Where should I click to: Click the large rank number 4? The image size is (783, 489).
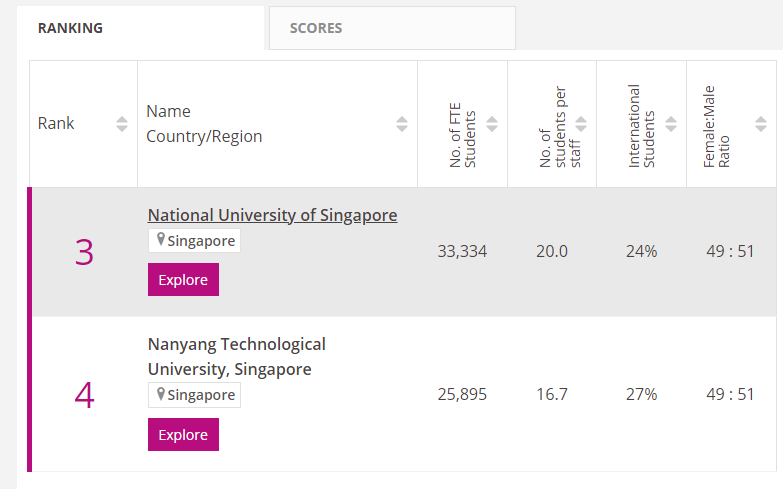pos(84,395)
